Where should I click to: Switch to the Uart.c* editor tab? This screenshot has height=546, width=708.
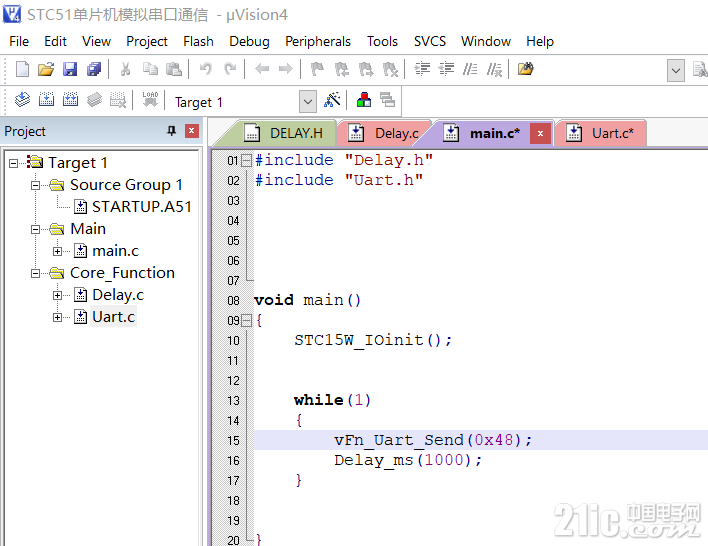pyautogui.click(x=601, y=133)
